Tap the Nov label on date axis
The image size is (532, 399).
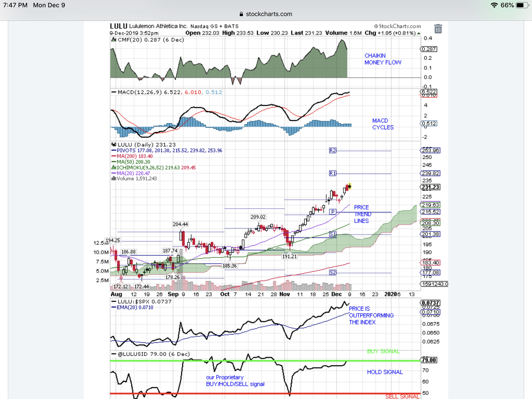tap(284, 294)
